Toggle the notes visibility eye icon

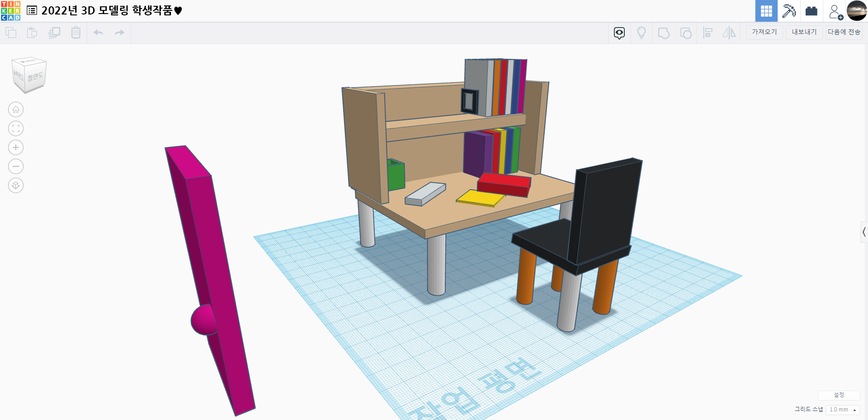tap(619, 33)
